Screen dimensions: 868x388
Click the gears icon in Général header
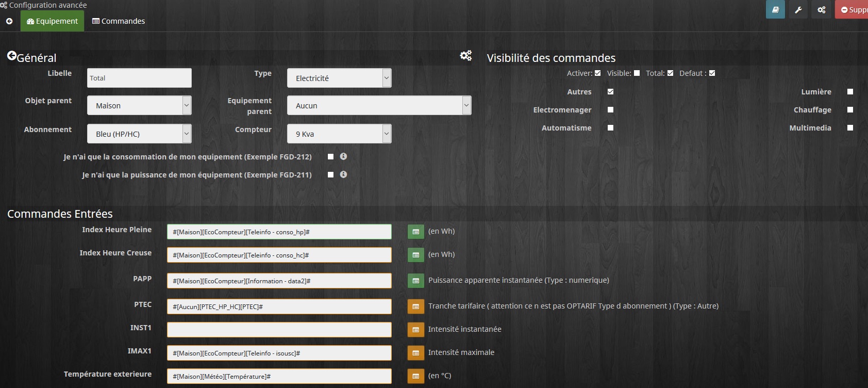pos(466,55)
